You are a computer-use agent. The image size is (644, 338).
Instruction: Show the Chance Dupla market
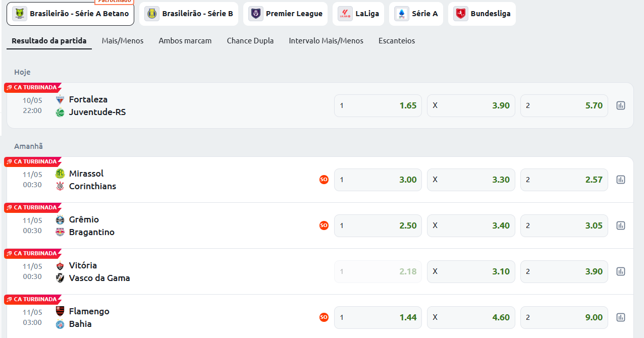pyautogui.click(x=250, y=41)
